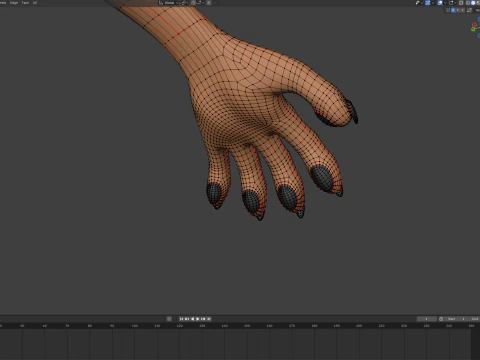Toggle the preview range clock icon
Screen dimensions: 480x360
click(441, 319)
